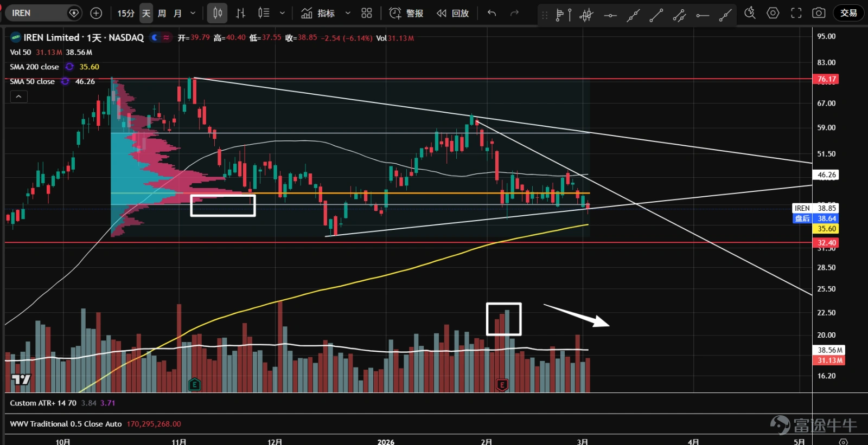The image size is (868, 445).
Task: Switch to the 15分 timeframe
Action: tap(126, 13)
